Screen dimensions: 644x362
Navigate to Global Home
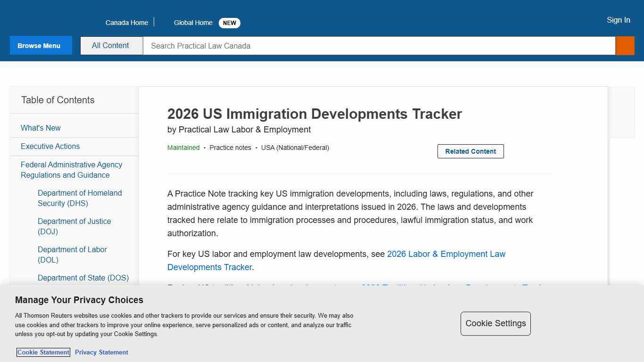pos(193,22)
